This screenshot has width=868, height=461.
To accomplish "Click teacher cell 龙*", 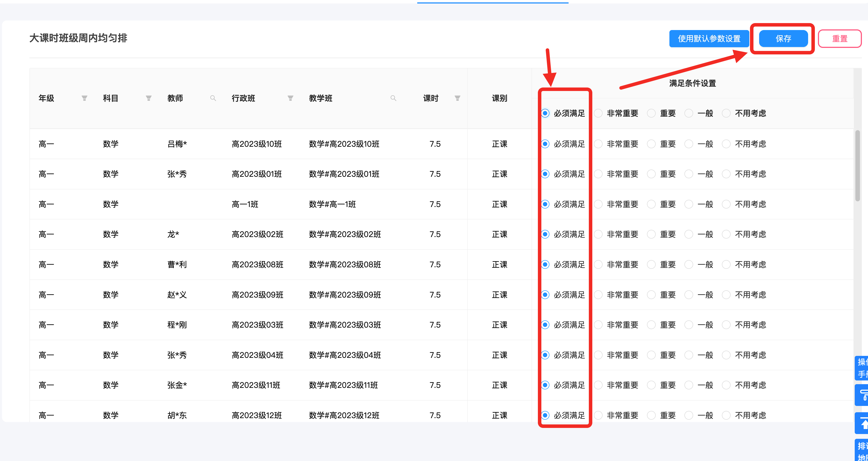I will tap(173, 234).
